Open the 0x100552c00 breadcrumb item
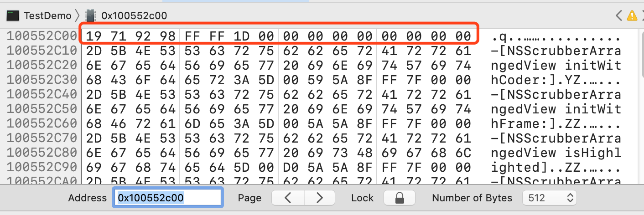The height and width of the screenshot is (215, 644). [x=134, y=15]
